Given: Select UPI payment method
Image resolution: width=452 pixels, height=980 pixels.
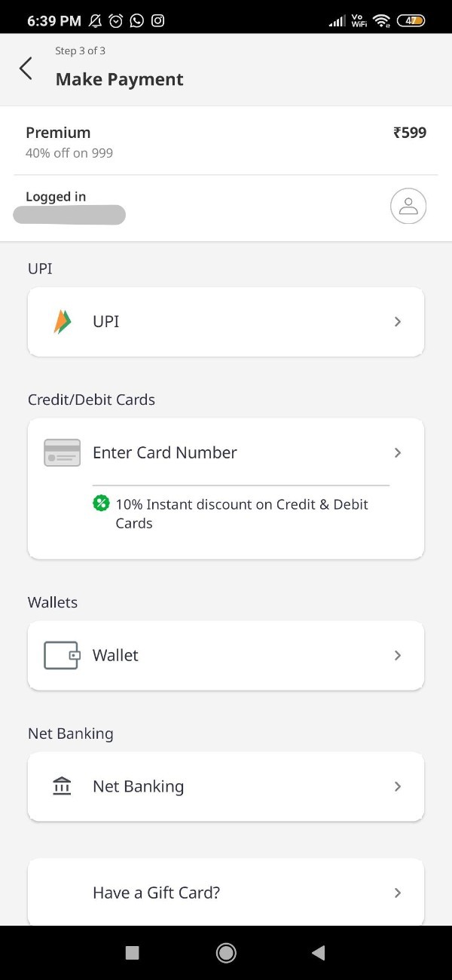Looking at the screenshot, I should tap(226, 322).
